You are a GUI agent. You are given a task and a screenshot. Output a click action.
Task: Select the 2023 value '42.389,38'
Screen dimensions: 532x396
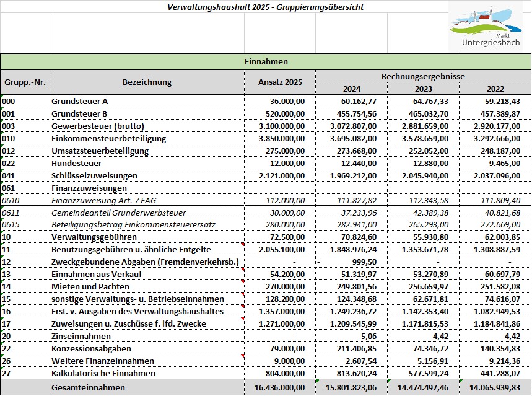[431, 213]
